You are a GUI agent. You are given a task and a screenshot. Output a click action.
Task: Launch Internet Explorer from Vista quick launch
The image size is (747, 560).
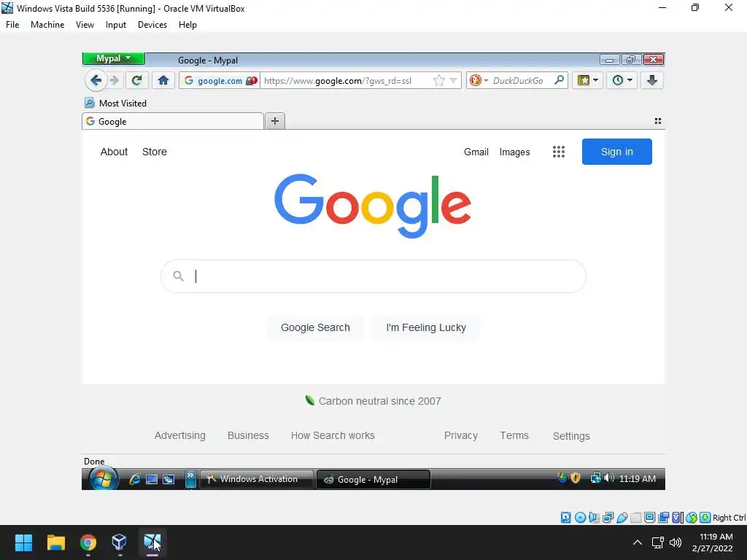pyautogui.click(x=135, y=479)
